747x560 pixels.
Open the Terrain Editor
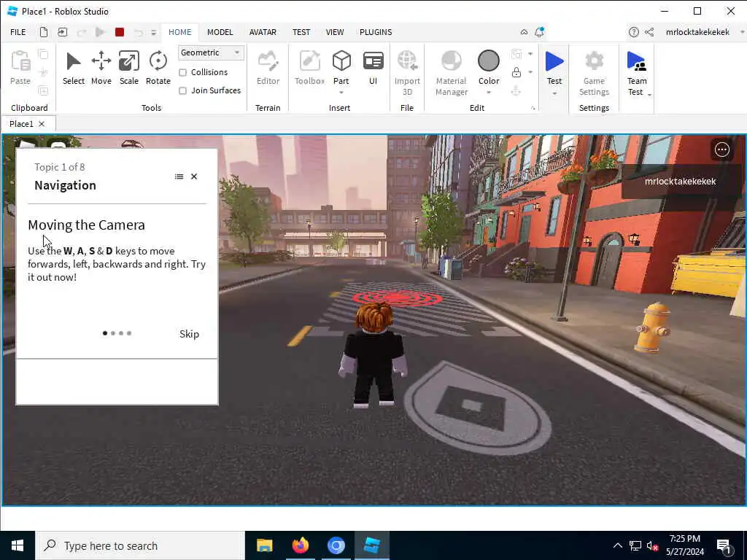(268, 68)
